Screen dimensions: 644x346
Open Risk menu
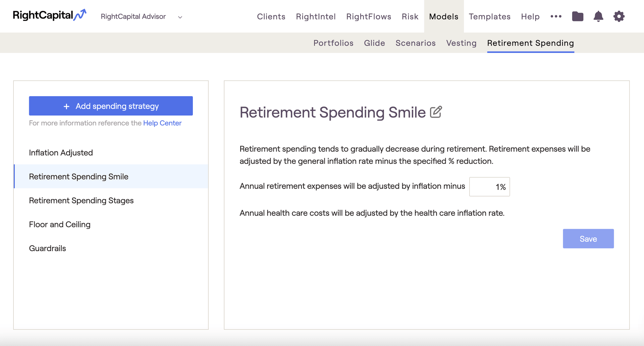pyautogui.click(x=410, y=16)
